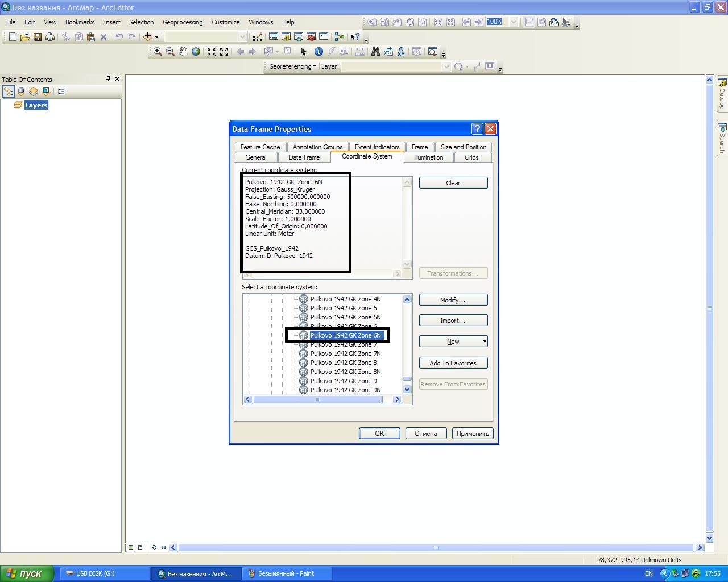Image resolution: width=728 pixels, height=582 pixels.
Task: Open the Geoprocessing menu
Action: click(x=183, y=22)
